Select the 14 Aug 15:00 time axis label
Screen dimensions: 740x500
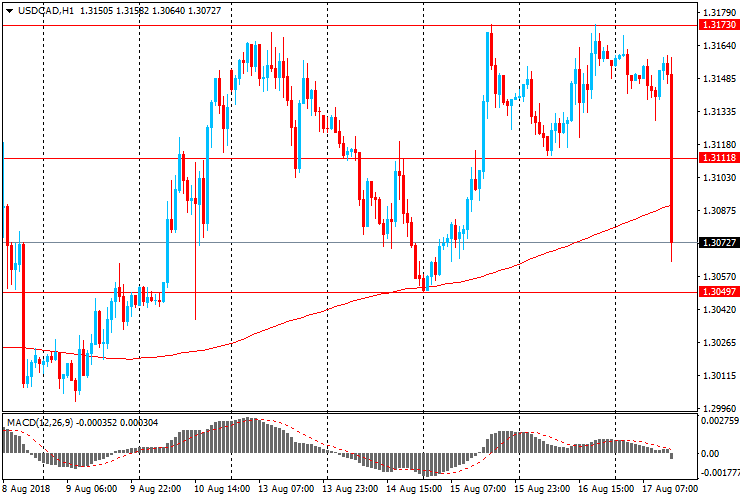pos(414,488)
